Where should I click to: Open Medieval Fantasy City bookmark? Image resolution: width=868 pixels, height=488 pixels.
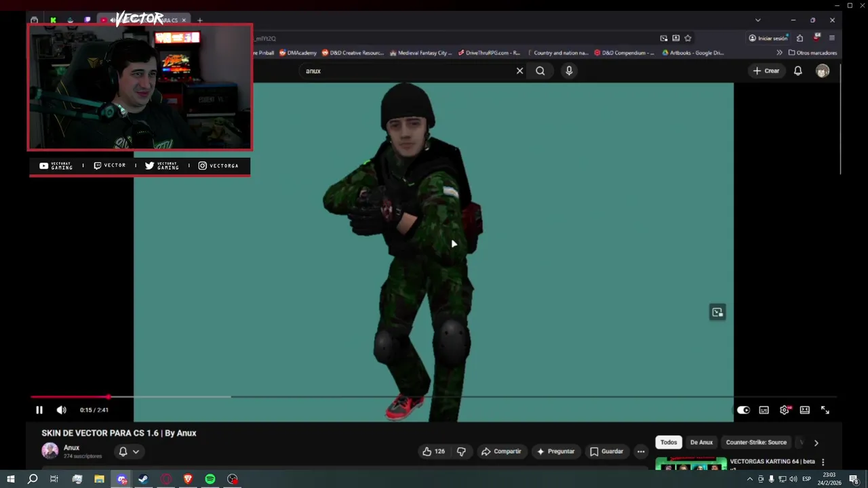click(x=420, y=53)
